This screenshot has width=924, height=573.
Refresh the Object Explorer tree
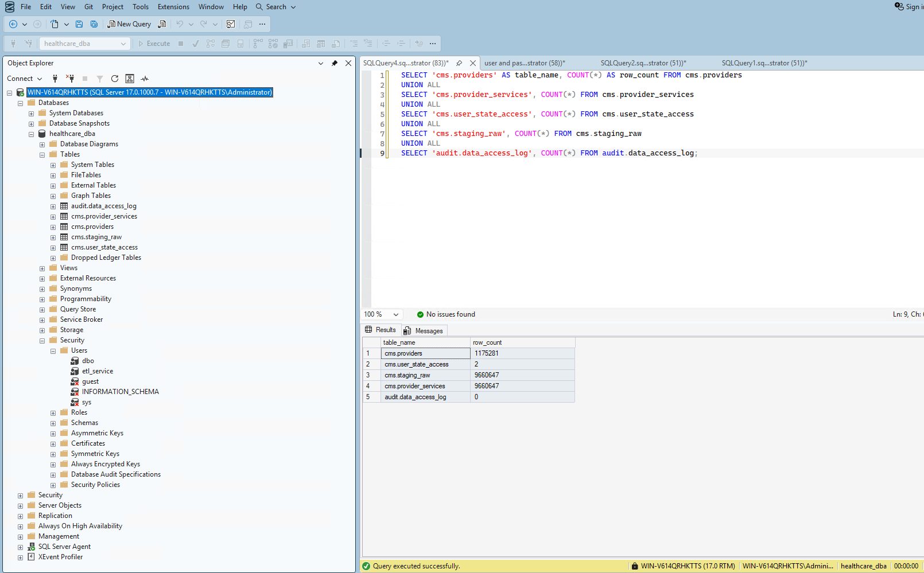click(x=115, y=79)
